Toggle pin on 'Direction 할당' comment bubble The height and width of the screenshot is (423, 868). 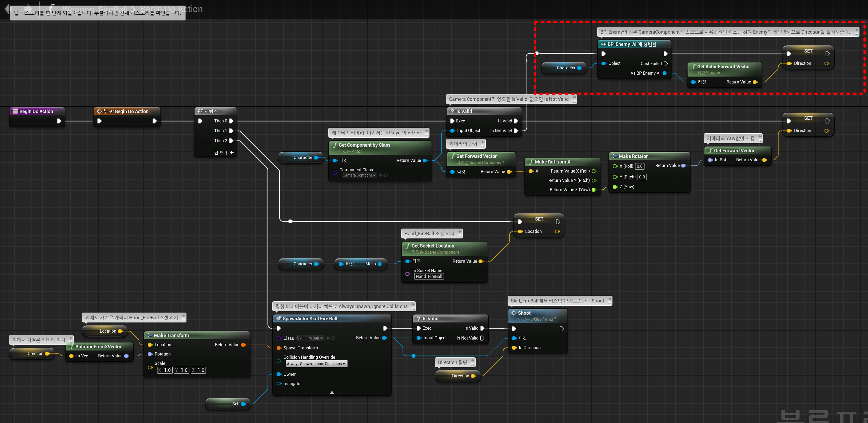473,361
